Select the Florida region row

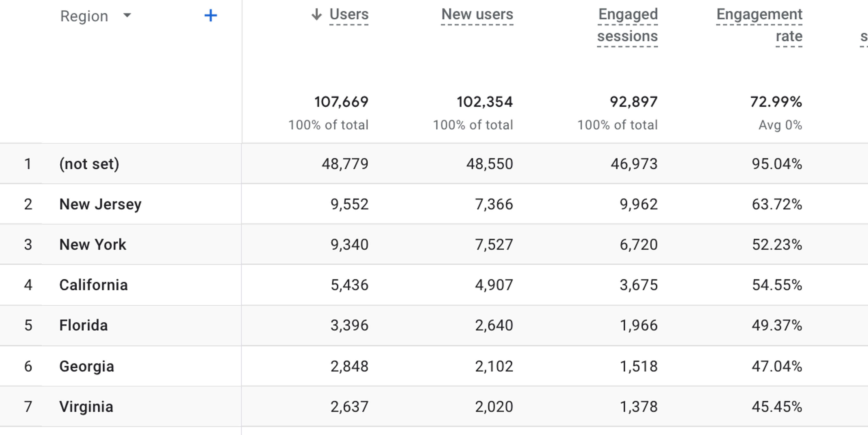(x=434, y=326)
